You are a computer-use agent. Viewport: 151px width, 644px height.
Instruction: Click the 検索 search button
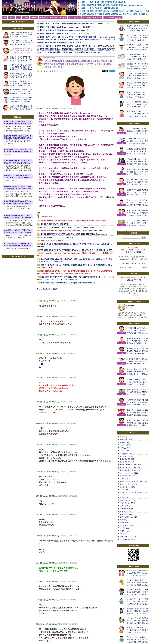(x=143, y=237)
